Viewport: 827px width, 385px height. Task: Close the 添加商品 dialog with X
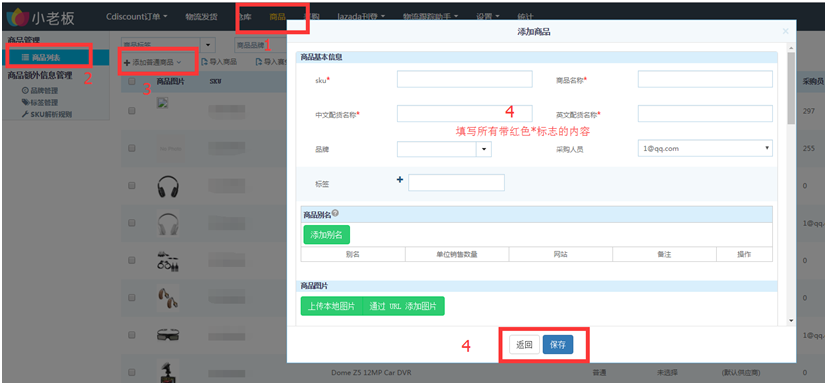coord(785,32)
